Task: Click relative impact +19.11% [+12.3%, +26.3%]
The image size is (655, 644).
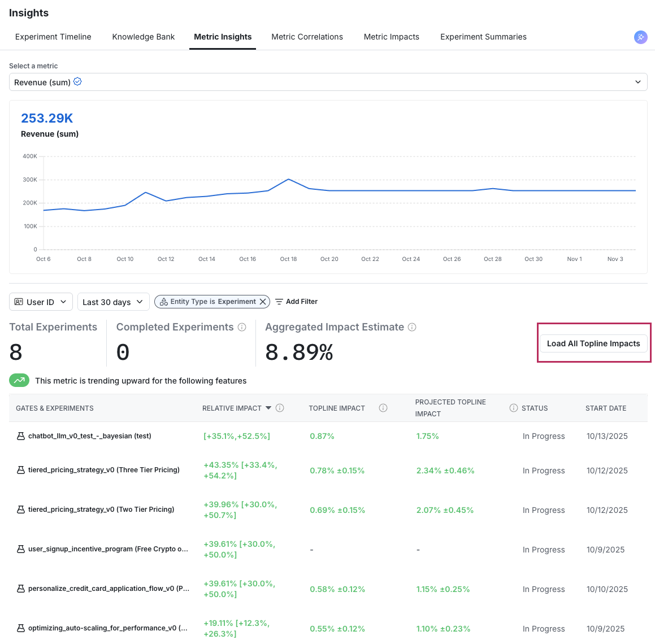Action: [x=236, y=628]
